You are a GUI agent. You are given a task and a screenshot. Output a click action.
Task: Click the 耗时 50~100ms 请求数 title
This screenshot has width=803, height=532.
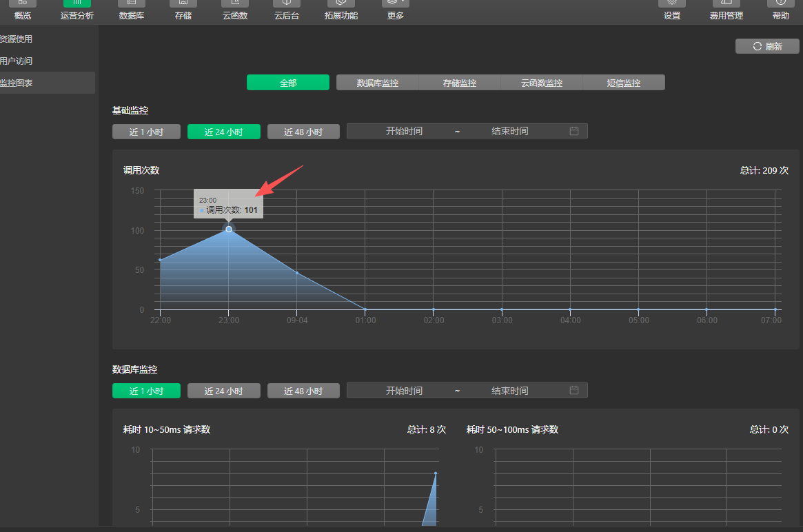[x=512, y=429]
